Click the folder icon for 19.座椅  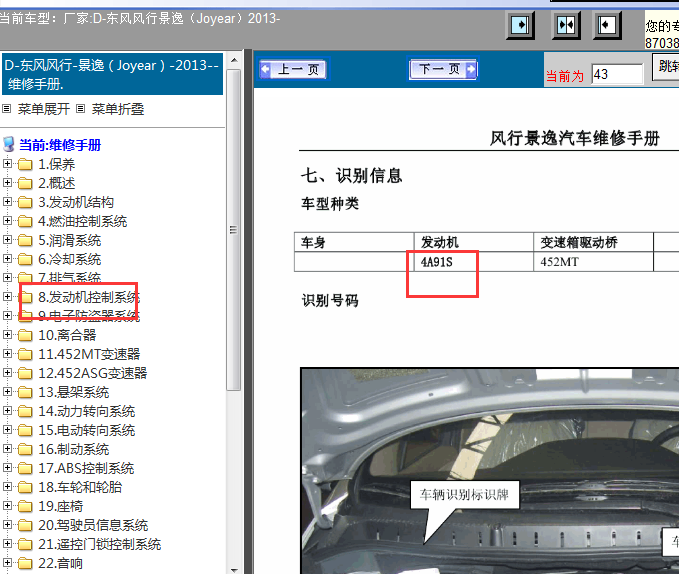click(x=25, y=506)
